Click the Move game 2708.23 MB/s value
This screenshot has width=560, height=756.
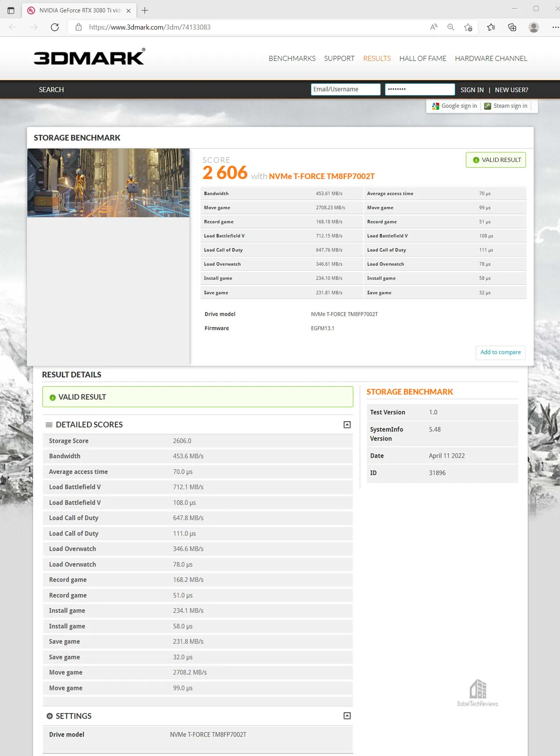pyautogui.click(x=330, y=208)
